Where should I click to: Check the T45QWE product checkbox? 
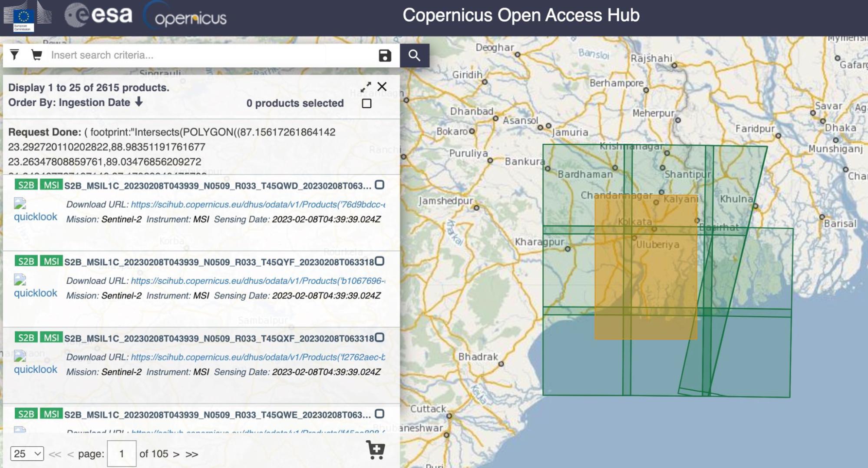point(380,414)
